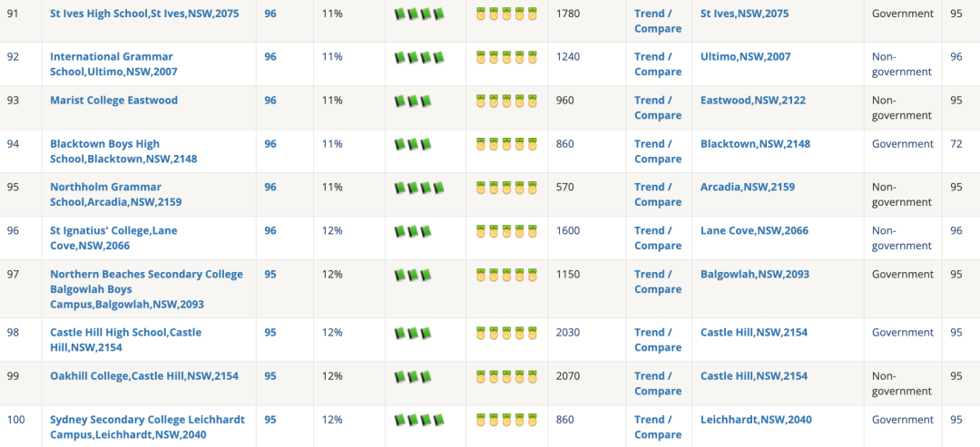The height and width of the screenshot is (447, 980).
Task: Open International Grammar School page
Action: (x=113, y=64)
